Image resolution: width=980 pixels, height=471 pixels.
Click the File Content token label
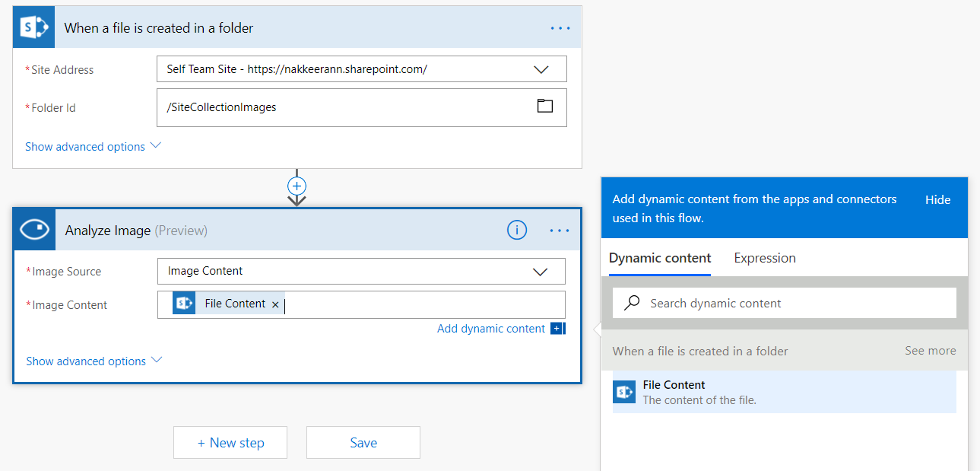tap(235, 304)
